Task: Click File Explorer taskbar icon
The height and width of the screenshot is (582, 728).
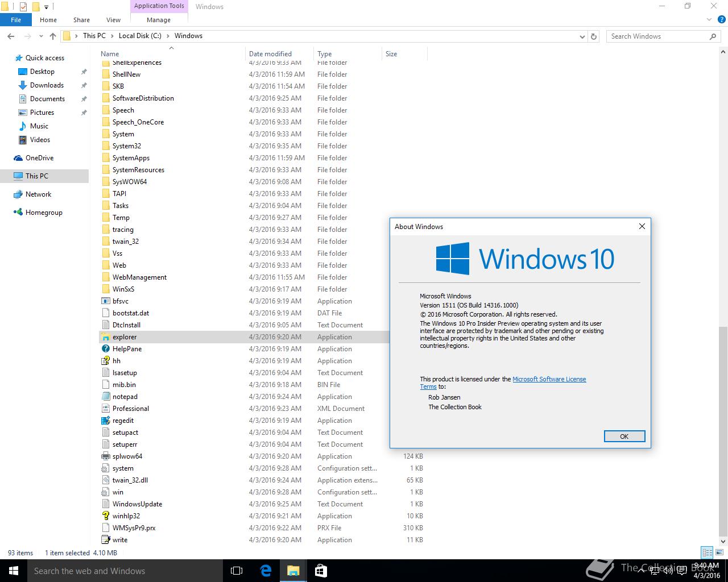Action: pos(293,571)
